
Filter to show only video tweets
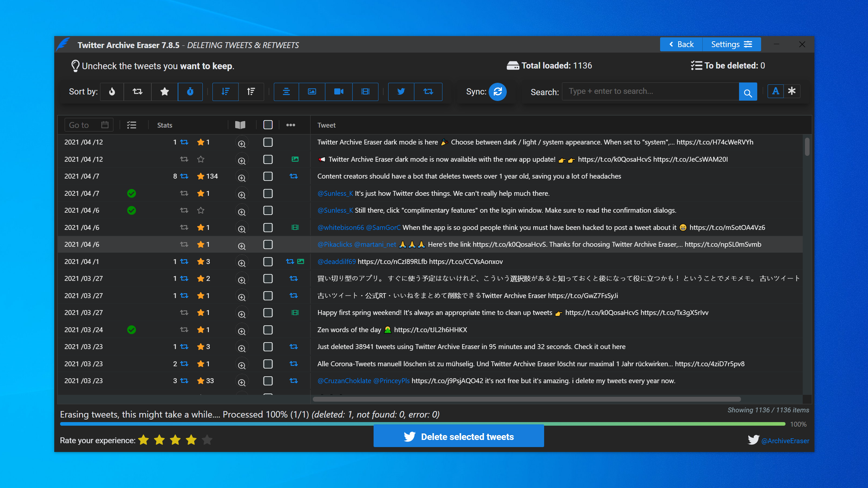coord(338,92)
